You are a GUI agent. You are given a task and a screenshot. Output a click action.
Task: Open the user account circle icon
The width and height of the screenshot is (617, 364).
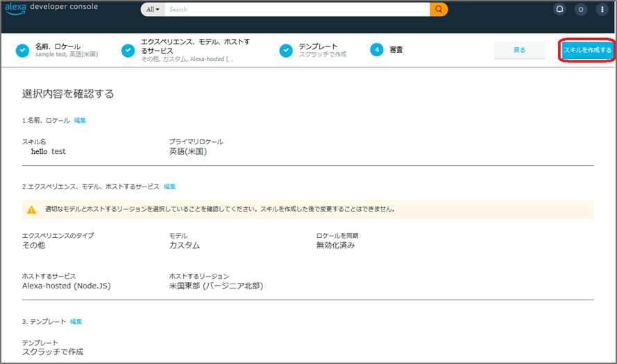pyautogui.click(x=581, y=10)
